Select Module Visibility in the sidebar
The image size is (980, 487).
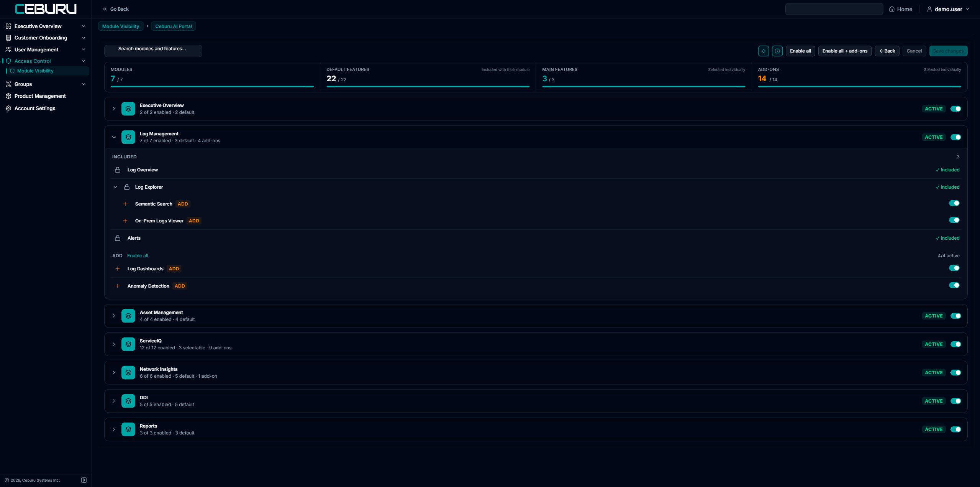click(x=48, y=71)
